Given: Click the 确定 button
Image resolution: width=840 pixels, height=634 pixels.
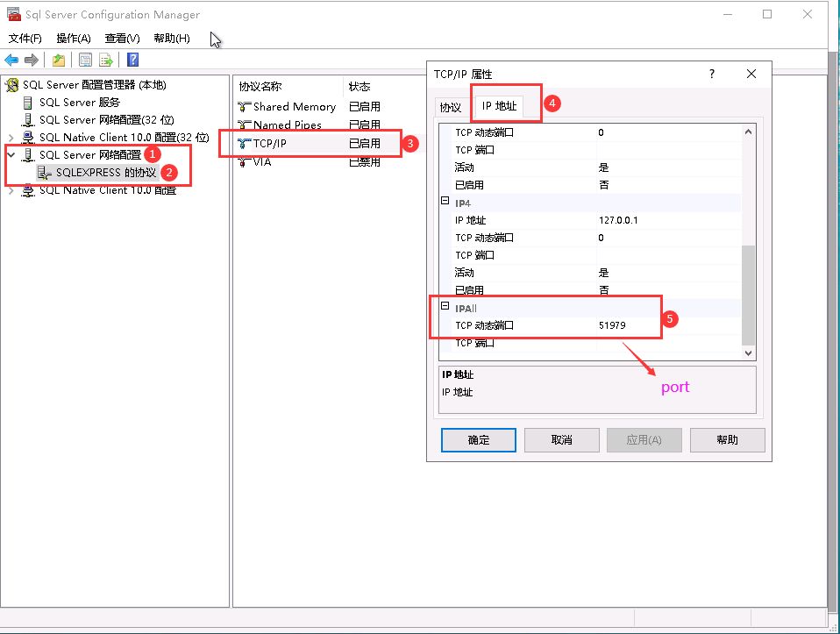Looking at the screenshot, I should (479, 440).
